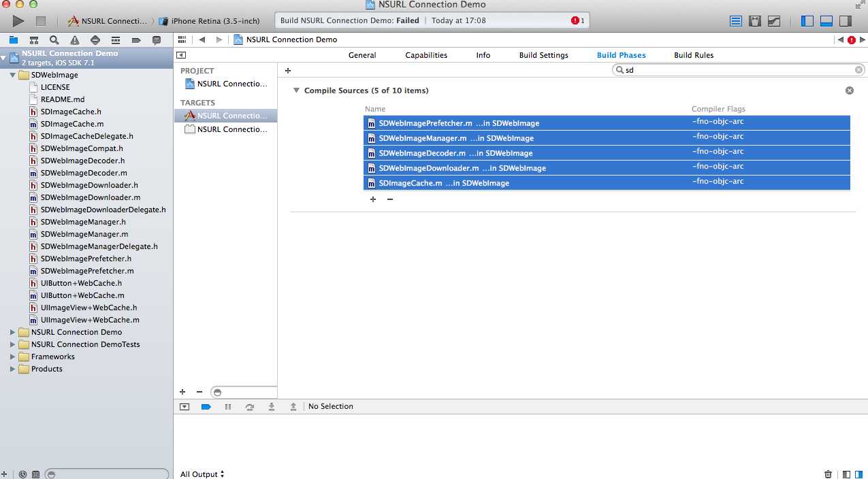Jump to the next issue arrow
This screenshot has width=868, height=479.
point(862,40)
